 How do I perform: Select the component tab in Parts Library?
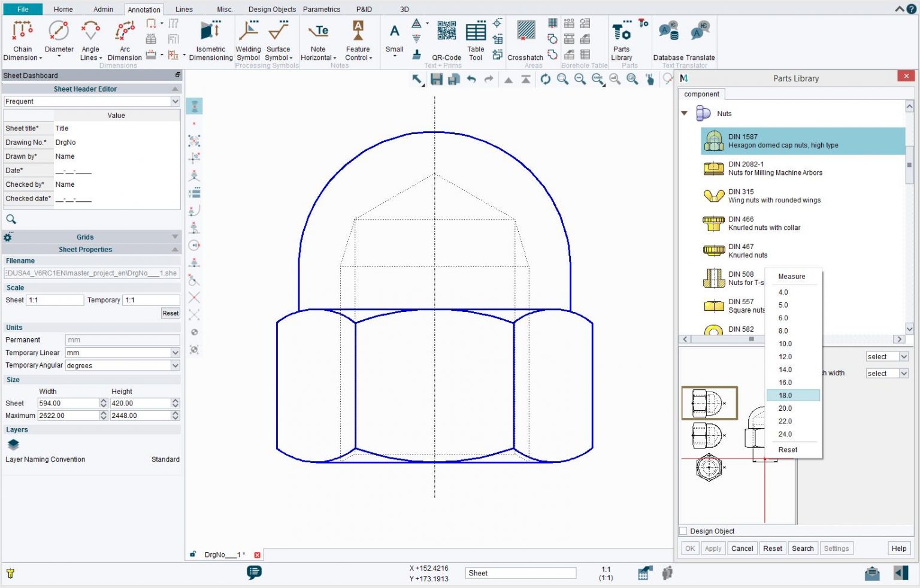pyautogui.click(x=701, y=94)
